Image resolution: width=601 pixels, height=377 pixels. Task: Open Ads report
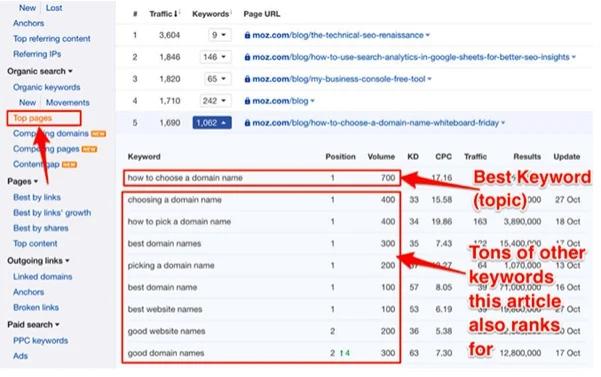coord(20,356)
